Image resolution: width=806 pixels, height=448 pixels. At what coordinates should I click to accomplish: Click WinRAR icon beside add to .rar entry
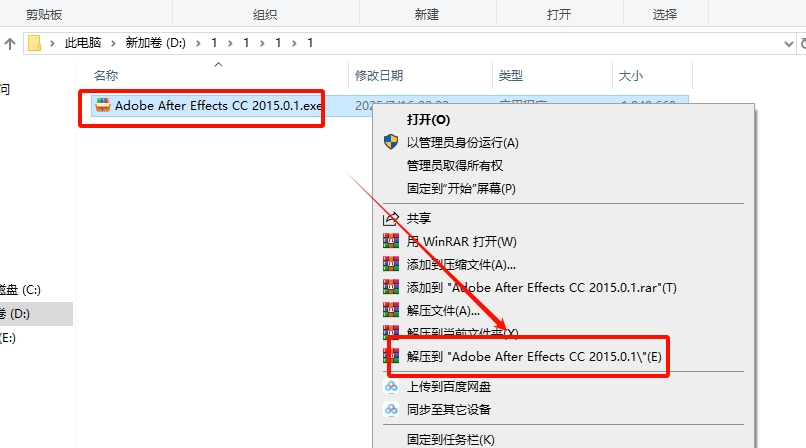point(391,287)
